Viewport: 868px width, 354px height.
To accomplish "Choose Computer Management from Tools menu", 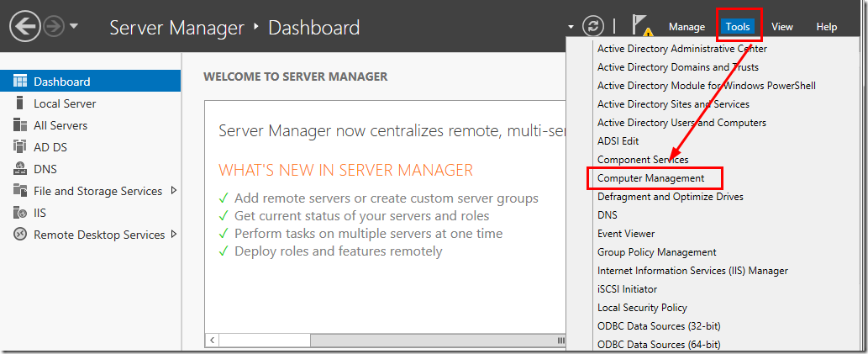I will click(x=650, y=178).
